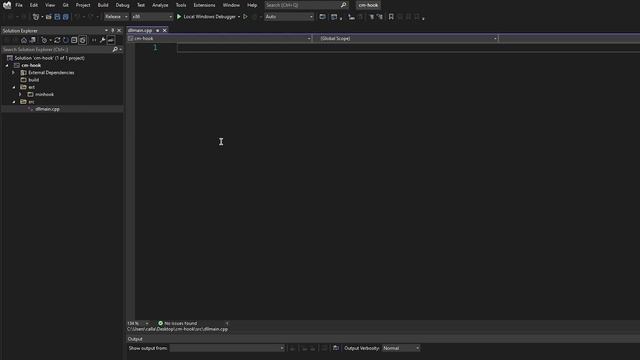Click the Save toolbar icon
This screenshot has height=360, width=640.
pos(57,17)
